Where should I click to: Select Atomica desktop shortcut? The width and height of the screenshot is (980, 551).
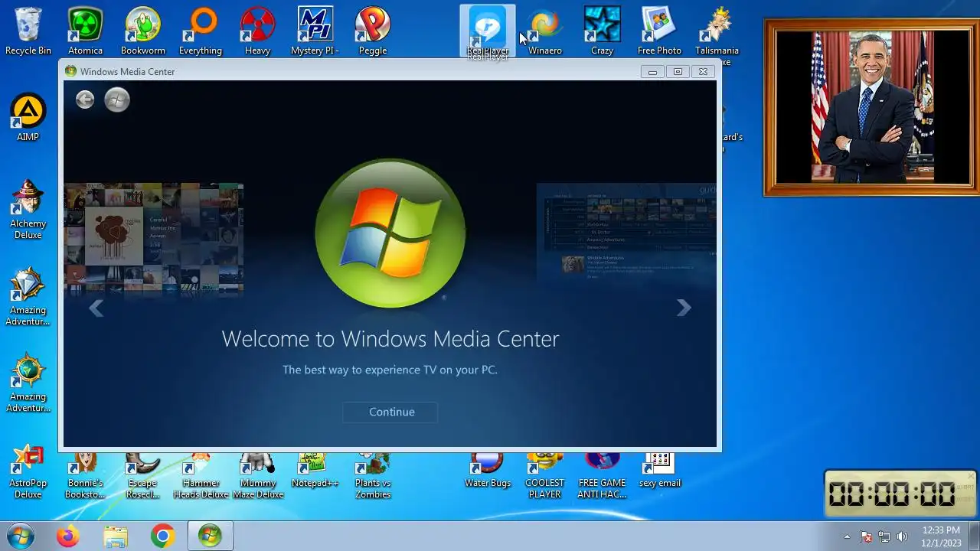tap(85, 31)
